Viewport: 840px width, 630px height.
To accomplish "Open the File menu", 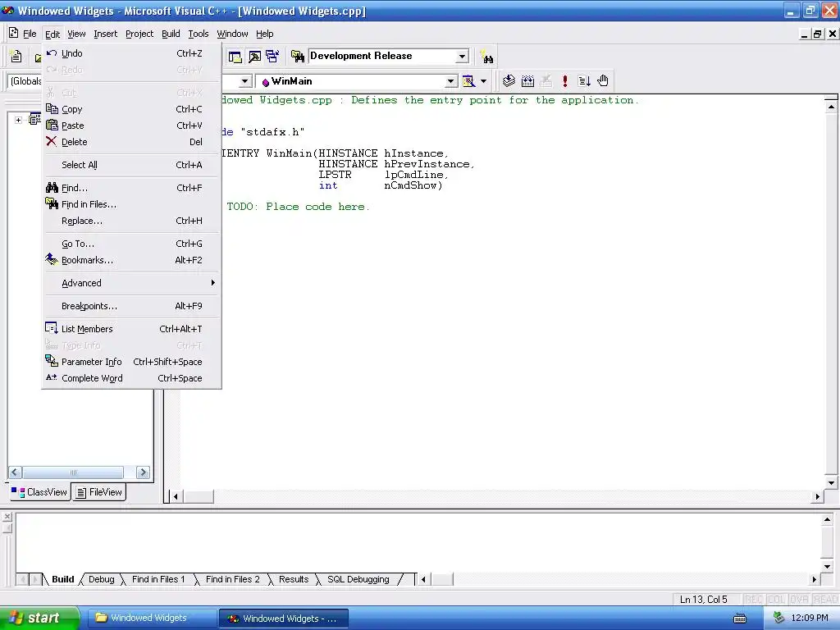I will pyautogui.click(x=30, y=34).
